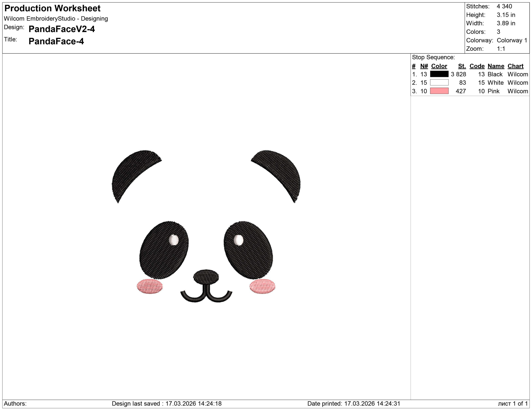Click the Code column header
This screenshot has height=409, width=532.
(x=477, y=66)
